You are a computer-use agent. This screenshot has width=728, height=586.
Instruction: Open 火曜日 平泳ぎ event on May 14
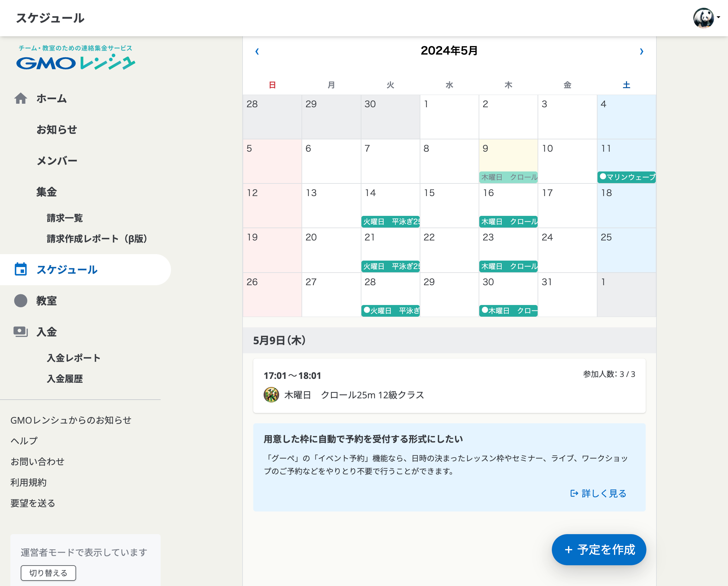390,222
